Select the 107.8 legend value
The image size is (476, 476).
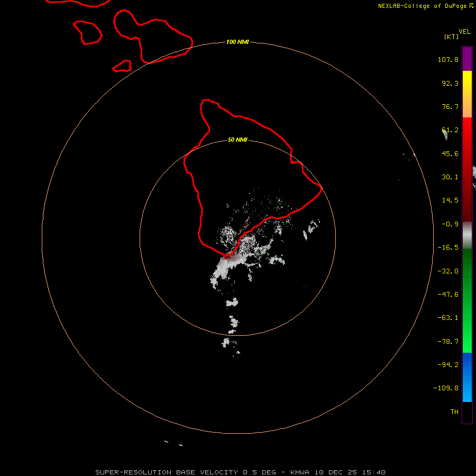click(448, 59)
